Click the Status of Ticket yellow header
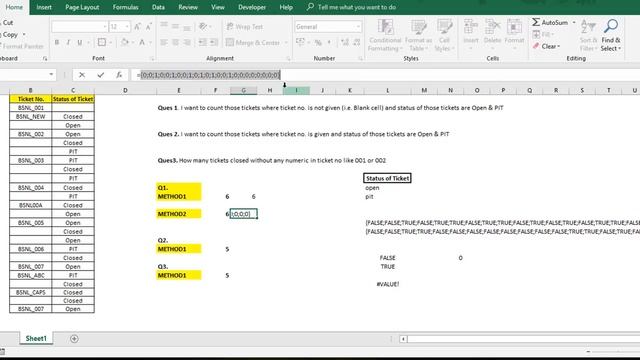Viewport: 640px width, 360px height. tap(73, 99)
